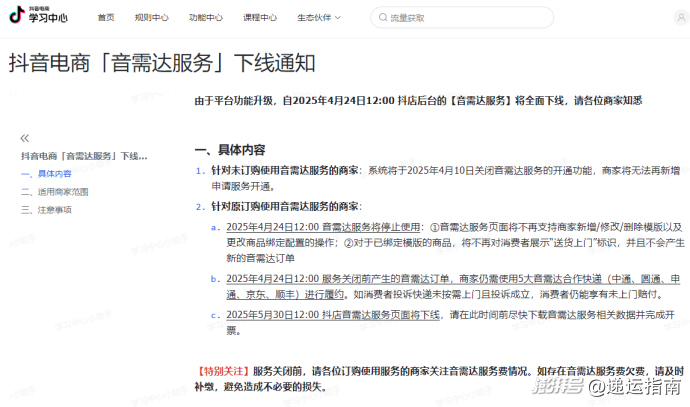Click the magnifier search icon
Screen dimensions: 690x407
click(x=383, y=18)
